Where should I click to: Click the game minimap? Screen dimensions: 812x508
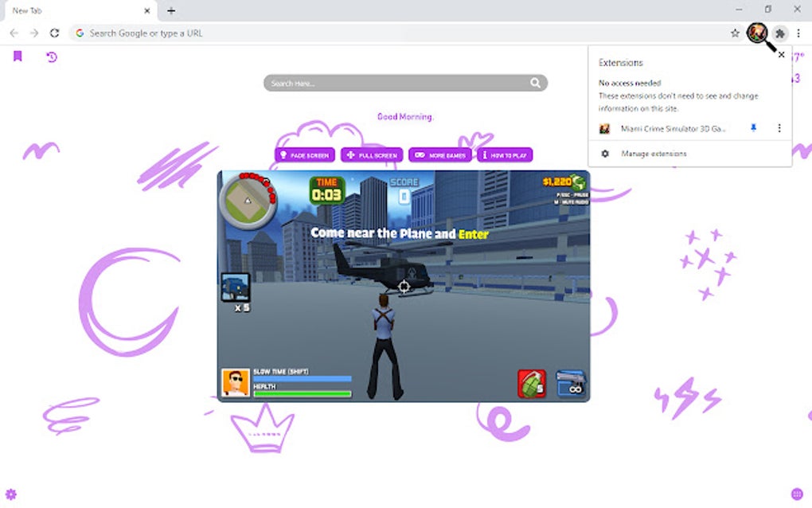(248, 200)
